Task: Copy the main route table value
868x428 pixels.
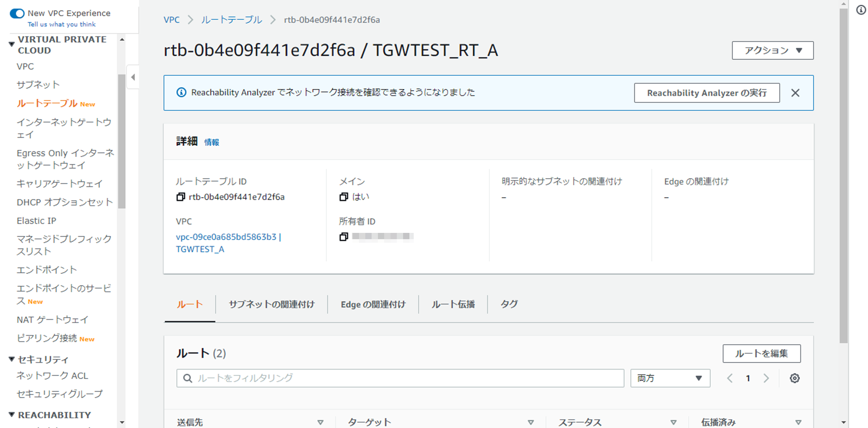Action: pos(344,197)
